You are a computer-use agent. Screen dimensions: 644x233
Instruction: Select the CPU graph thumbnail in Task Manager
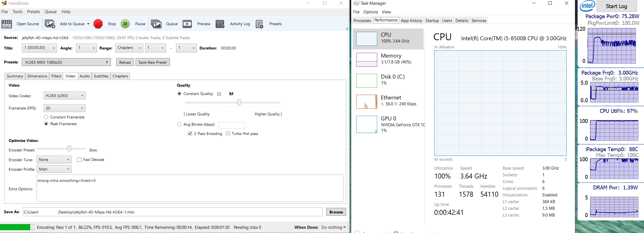tap(367, 39)
